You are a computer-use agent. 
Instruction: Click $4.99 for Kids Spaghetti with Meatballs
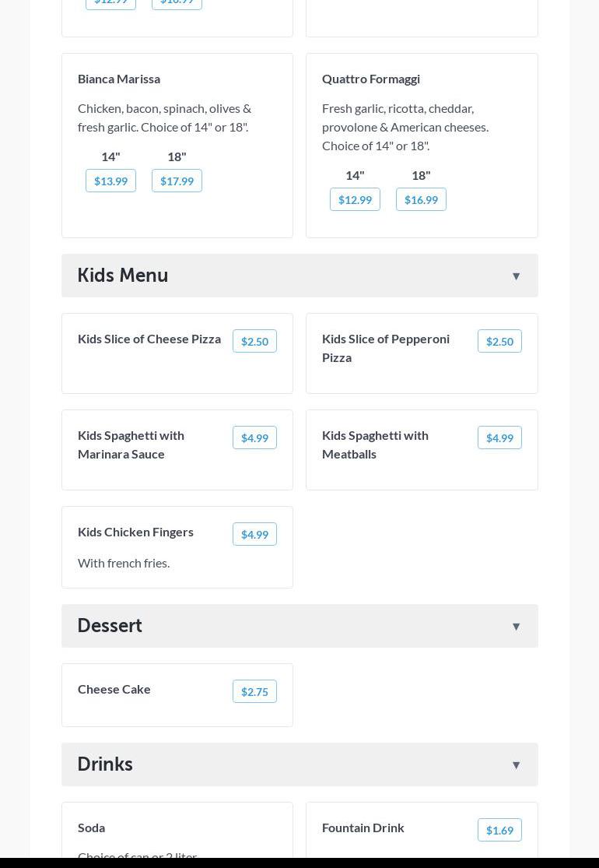pos(499,438)
